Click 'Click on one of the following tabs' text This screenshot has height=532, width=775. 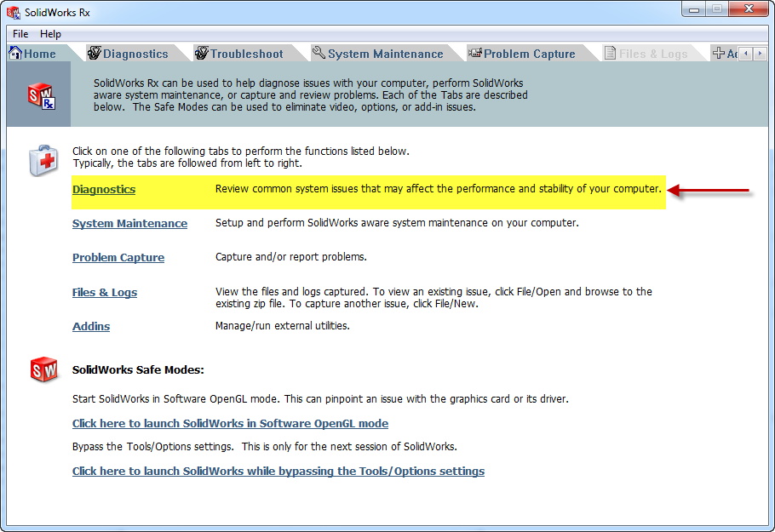point(241,157)
